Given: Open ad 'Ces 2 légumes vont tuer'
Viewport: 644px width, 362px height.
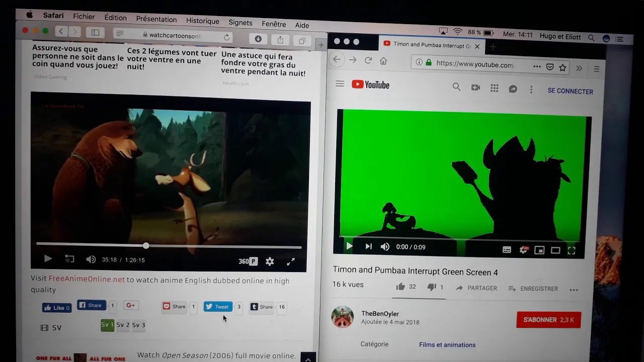Looking at the screenshot, I should click(x=172, y=59).
